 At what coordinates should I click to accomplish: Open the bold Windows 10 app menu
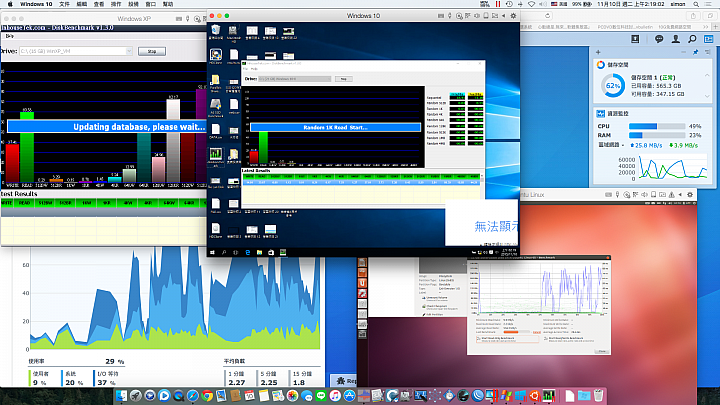[x=36, y=4]
